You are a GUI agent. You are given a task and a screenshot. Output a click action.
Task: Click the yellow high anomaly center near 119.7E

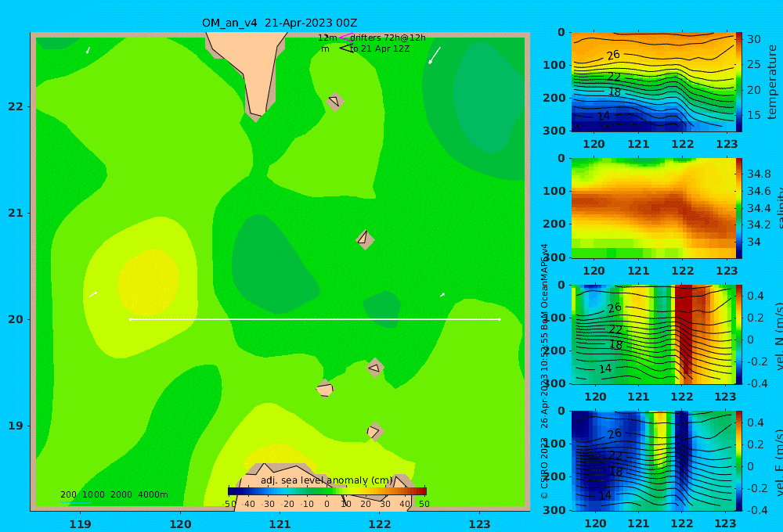[x=148, y=283]
